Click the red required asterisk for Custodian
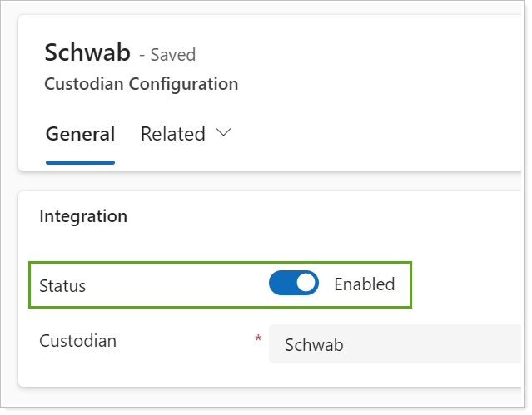 tap(258, 339)
